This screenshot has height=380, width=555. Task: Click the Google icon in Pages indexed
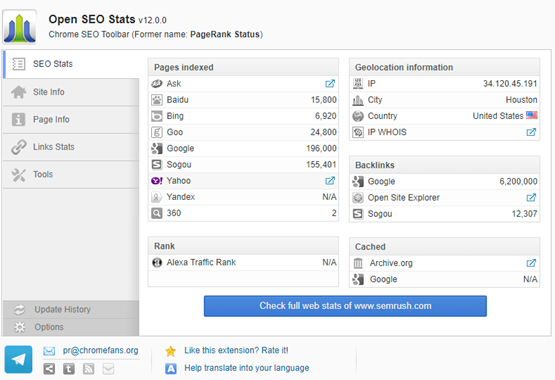click(x=157, y=148)
